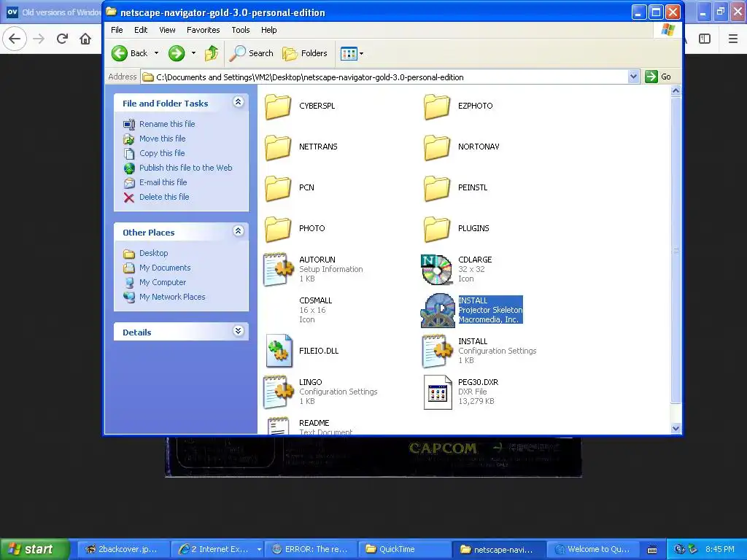This screenshot has height=560, width=747.
Task: Open the Tools menu
Action: coord(241,30)
